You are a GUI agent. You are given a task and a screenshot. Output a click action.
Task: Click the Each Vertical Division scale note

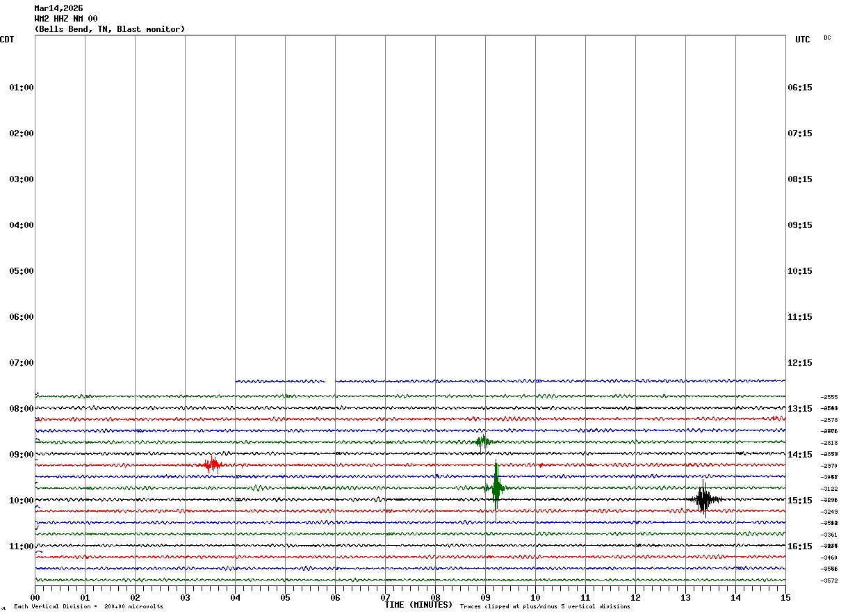(x=88, y=607)
